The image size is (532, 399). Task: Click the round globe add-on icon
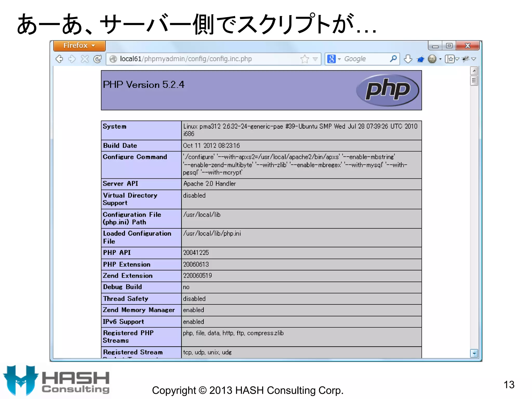pyautogui.click(x=432, y=59)
